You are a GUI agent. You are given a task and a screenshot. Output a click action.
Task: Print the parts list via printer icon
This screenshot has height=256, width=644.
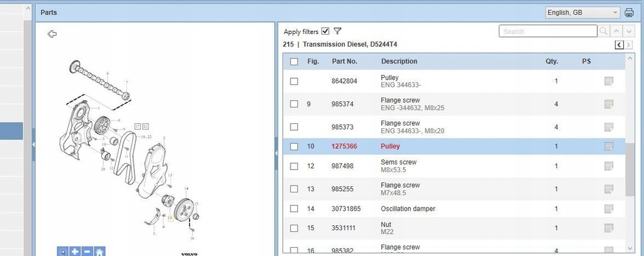click(629, 13)
